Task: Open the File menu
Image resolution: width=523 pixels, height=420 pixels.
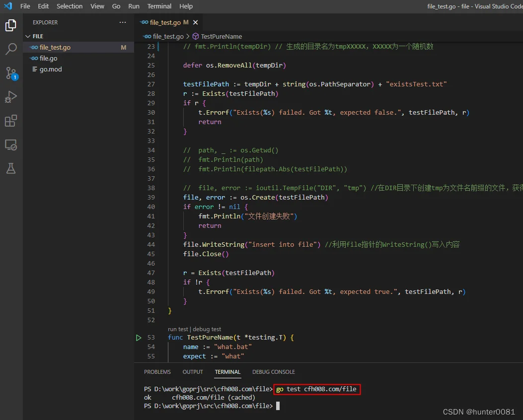Action: tap(25, 6)
